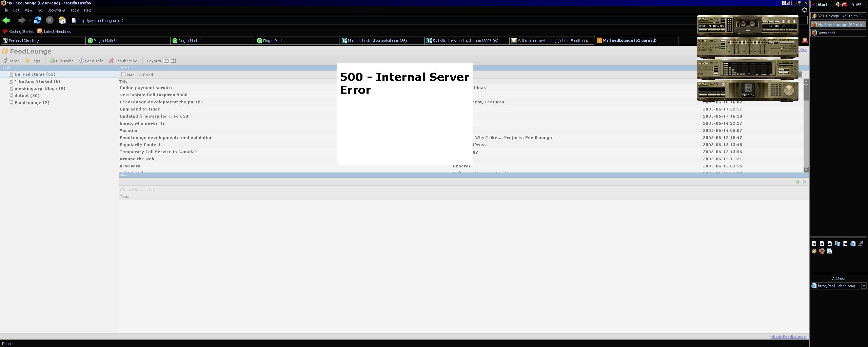Switch to the Personal Directory tab

43,41
